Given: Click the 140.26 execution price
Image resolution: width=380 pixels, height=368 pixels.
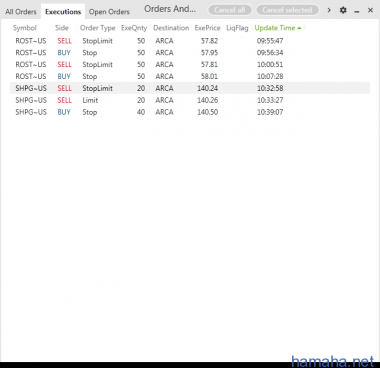Looking at the screenshot, I should click(x=207, y=100).
